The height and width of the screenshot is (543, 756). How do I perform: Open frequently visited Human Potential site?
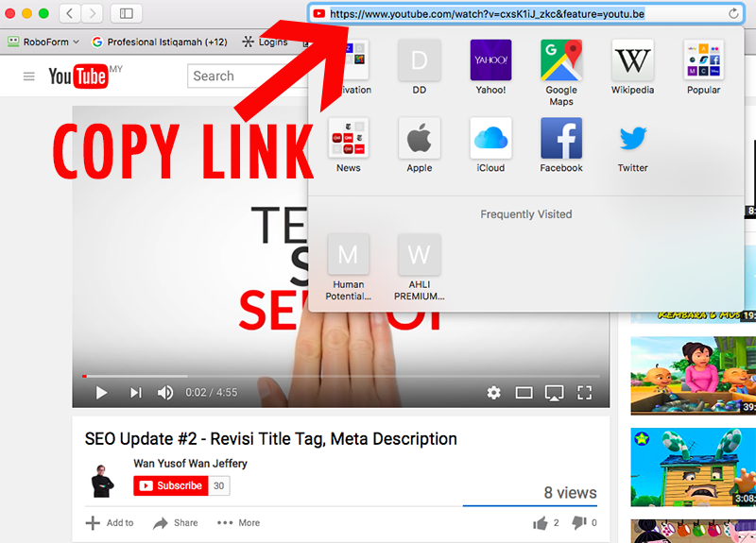coord(348,268)
